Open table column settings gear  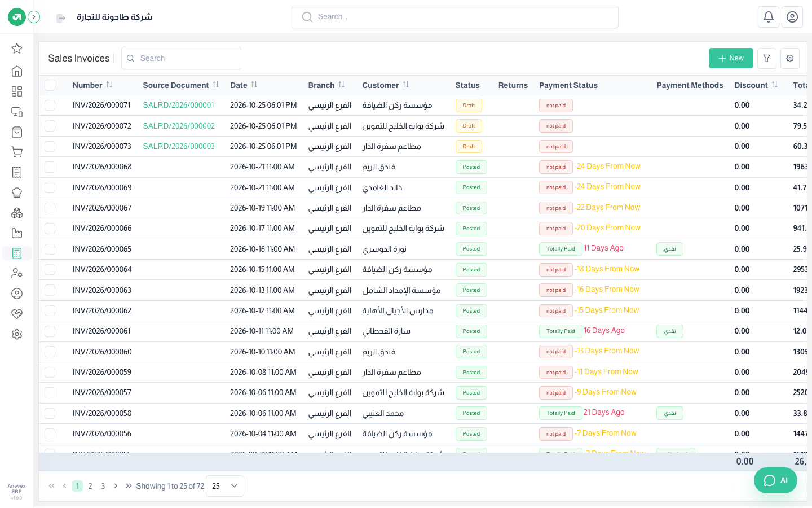point(790,58)
